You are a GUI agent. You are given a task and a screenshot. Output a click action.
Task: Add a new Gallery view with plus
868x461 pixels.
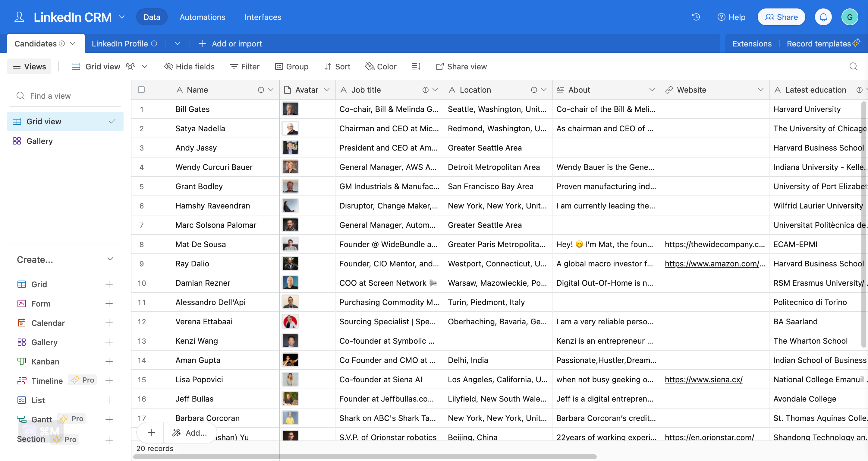click(x=109, y=342)
